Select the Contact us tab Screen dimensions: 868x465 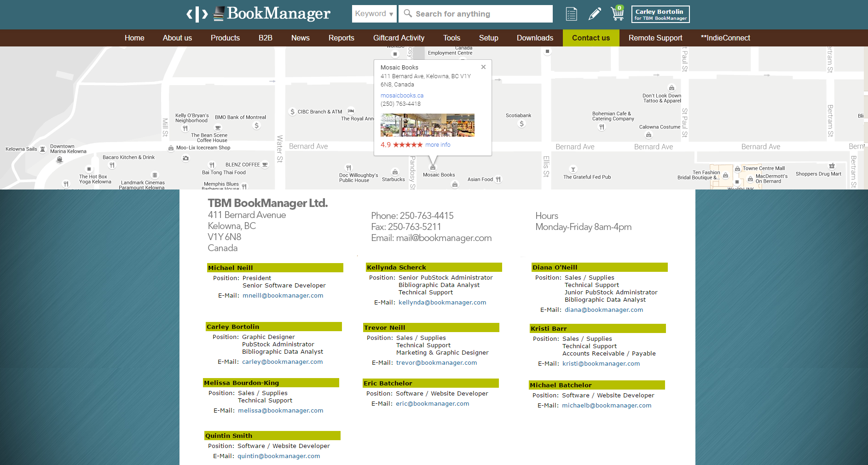point(590,38)
